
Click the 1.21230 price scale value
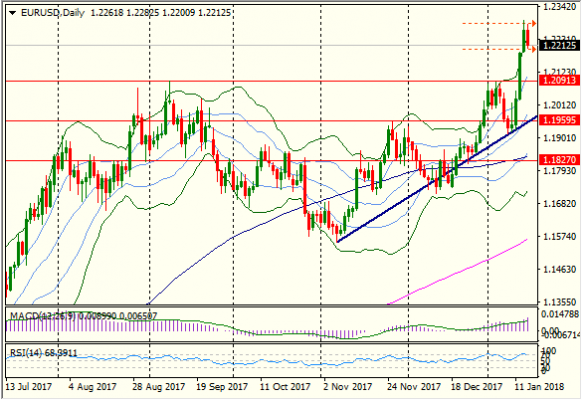[560, 72]
